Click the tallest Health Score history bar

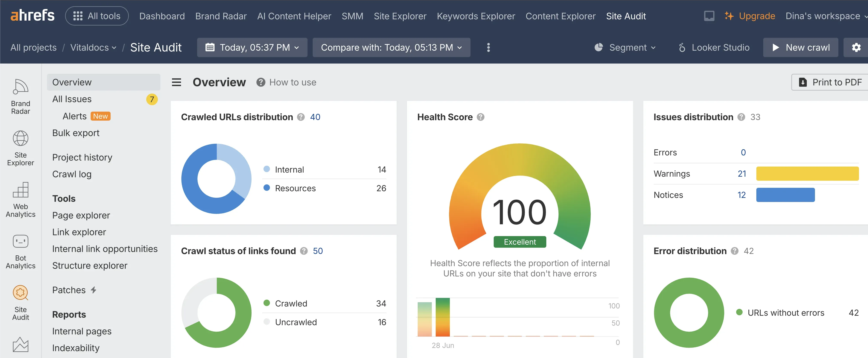(442, 317)
